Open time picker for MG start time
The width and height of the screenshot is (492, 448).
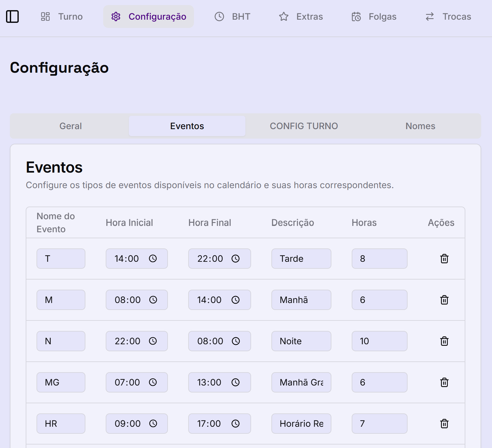coord(153,382)
